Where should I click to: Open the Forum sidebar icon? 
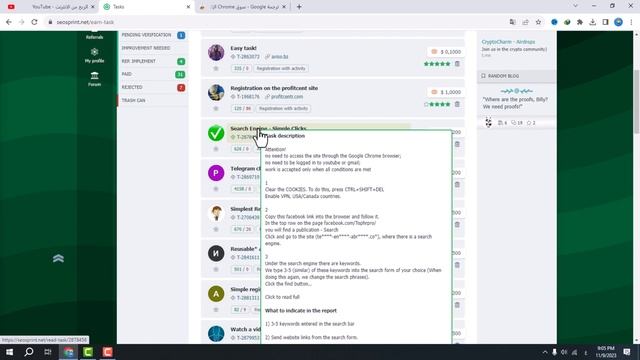pos(94,79)
